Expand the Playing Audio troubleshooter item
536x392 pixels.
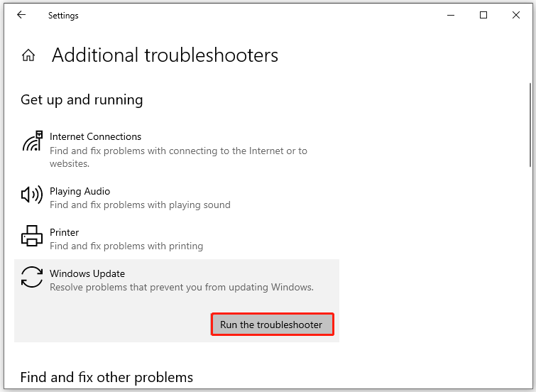(x=176, y=197)
